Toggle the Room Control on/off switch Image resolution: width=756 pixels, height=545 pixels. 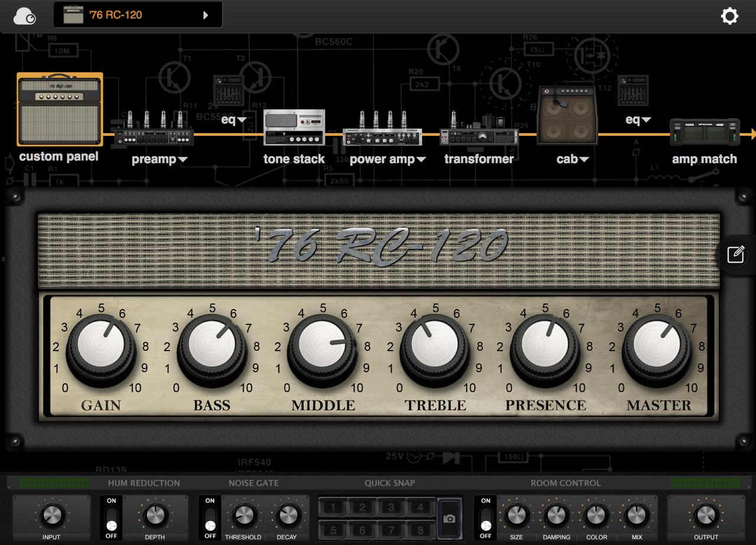[x=485, y=518]
